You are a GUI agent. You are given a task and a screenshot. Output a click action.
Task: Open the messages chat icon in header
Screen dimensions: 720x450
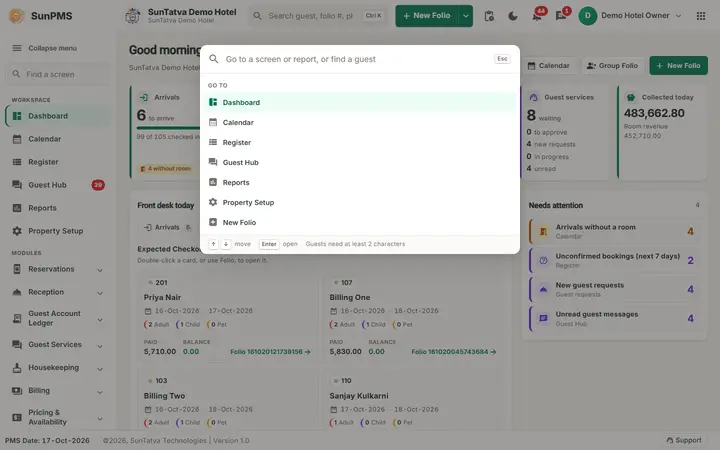[561, 16]
